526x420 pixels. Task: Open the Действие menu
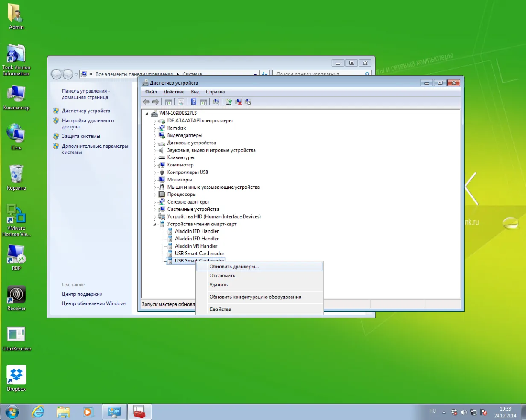click(174, 92)
